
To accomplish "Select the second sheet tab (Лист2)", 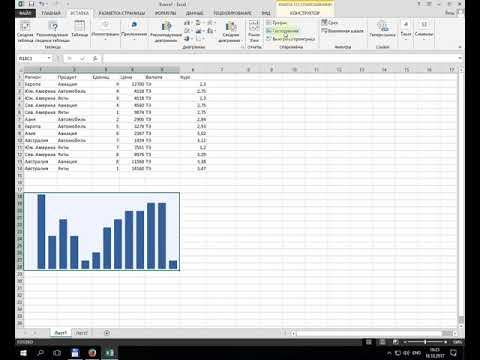I will click(x=82, y=333).
